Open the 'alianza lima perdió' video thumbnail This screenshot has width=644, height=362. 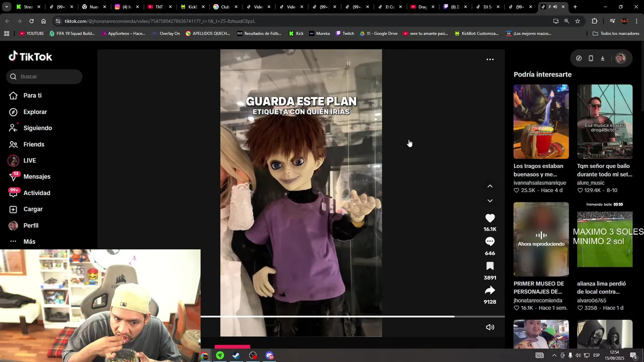[x=604, y=239]
